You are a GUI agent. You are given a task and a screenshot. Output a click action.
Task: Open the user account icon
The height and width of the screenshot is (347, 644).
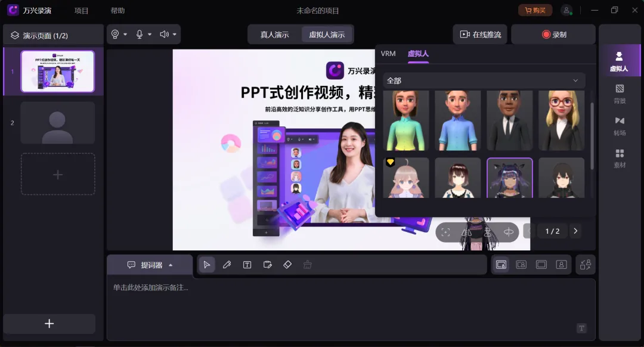pos(567,10)
